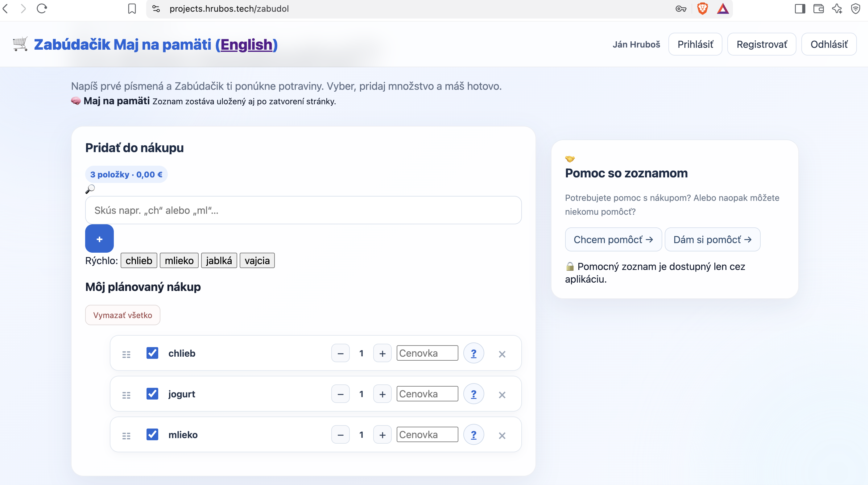868x485 pixels.
Task: Toggle the browser sidebar panel icon
Action: tap(800, 8)
